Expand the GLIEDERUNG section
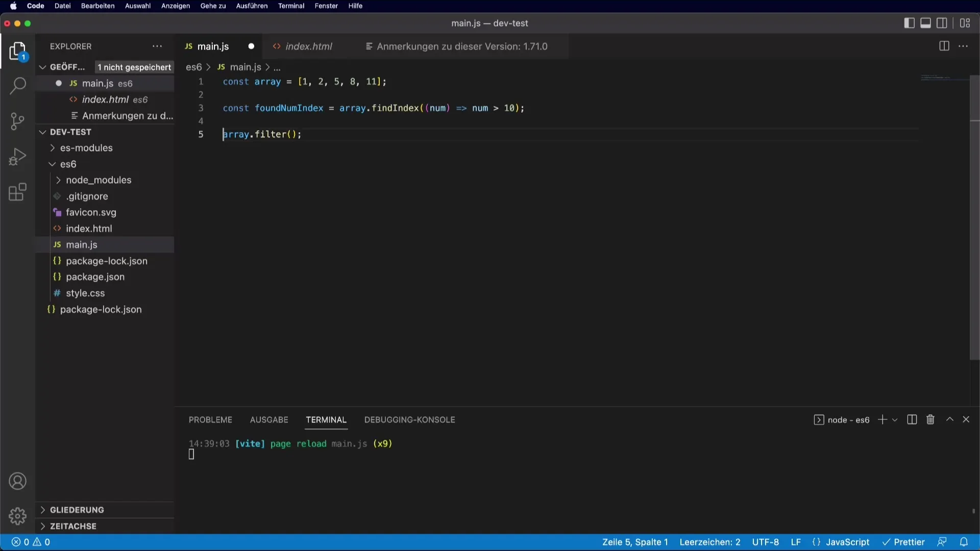Screen dimensions: 980x551 (43, 510)
